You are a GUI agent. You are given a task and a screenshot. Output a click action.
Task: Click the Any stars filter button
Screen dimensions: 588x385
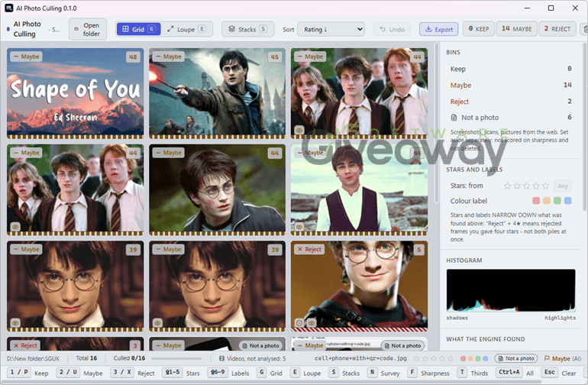563,186
